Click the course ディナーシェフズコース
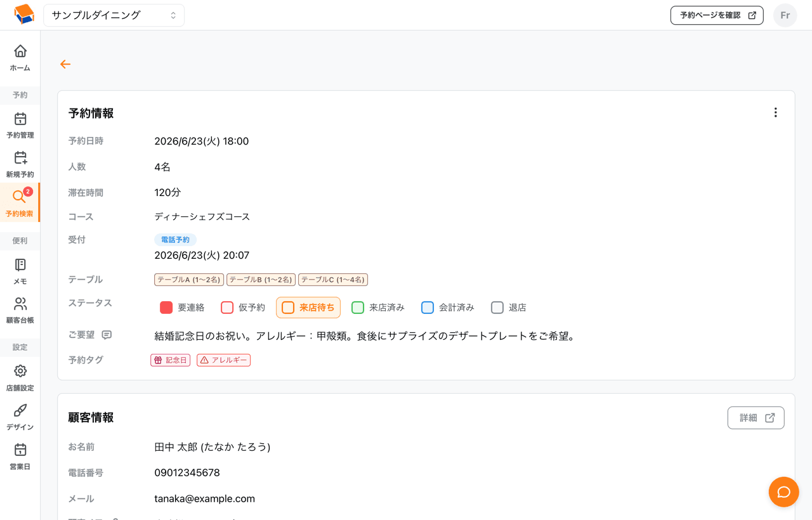Image resolution: width=812 pixels, height=520 pixels. point(202,217)
